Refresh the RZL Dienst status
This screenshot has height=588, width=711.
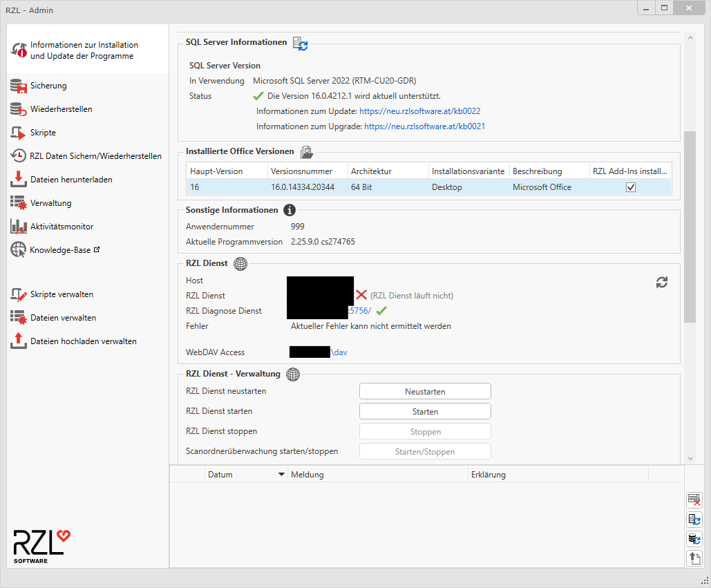pyautogui.click(x=661, y=283)
